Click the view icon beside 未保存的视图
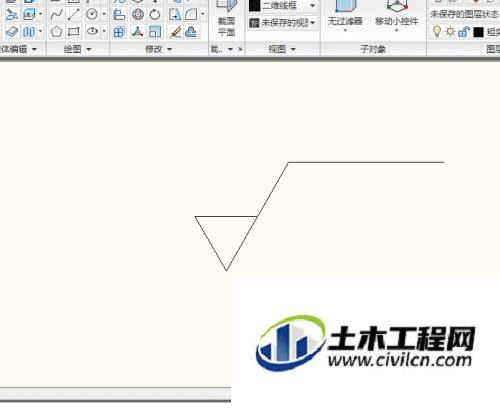500x411 pixels. [254, 23]
